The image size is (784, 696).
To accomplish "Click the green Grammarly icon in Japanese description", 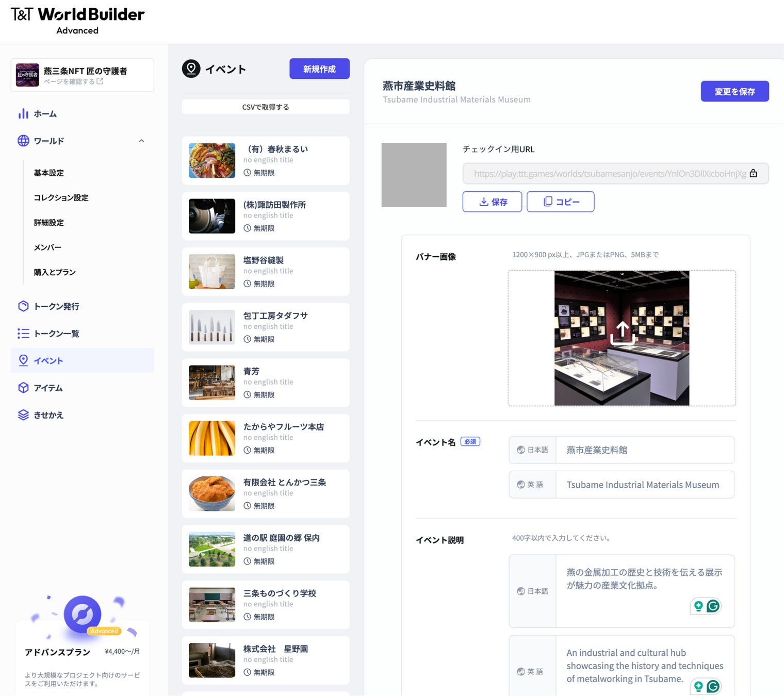I will [x=713, y=606].
